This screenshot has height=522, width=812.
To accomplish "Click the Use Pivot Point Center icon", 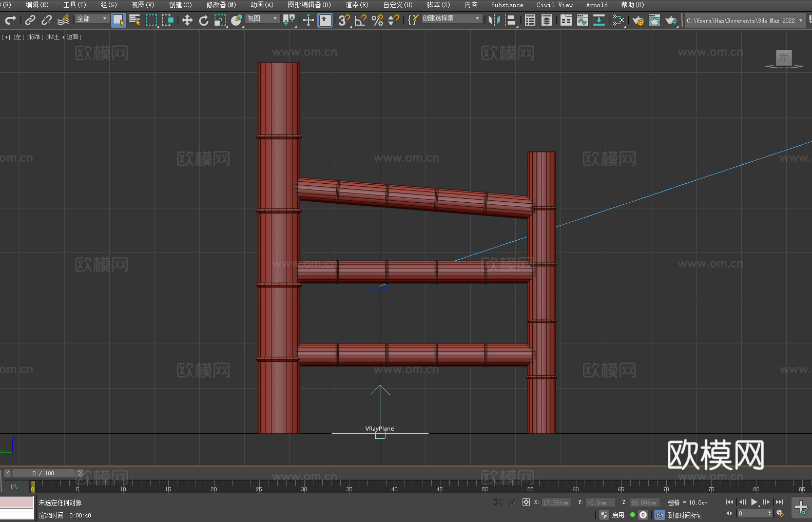I will coord(289,20).
